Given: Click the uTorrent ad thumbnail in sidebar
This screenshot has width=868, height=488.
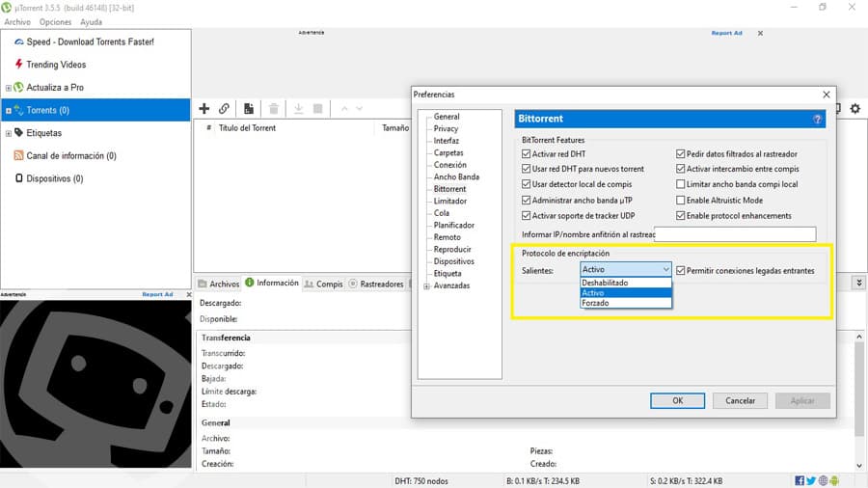Looking at the screenshot, I should [95, 384].
